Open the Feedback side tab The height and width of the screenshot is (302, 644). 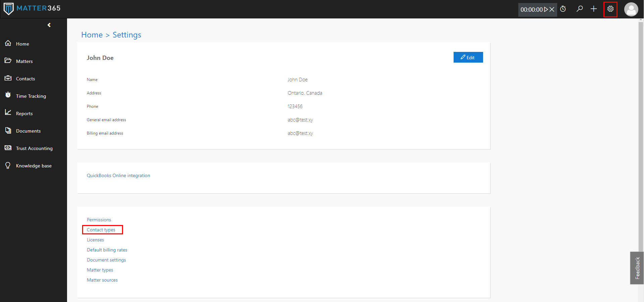(637, 268)
